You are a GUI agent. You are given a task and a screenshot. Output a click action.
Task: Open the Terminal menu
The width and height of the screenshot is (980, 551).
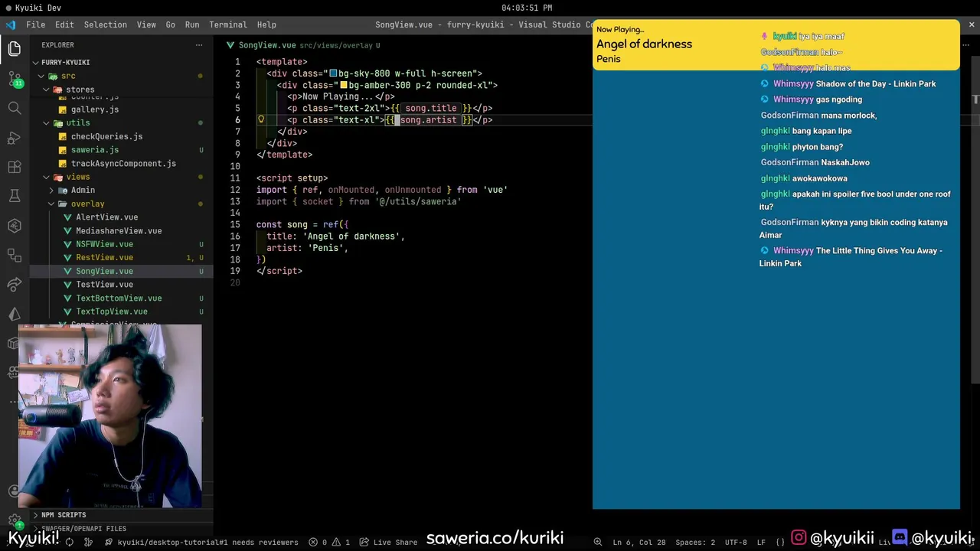(x=228, y=24)
